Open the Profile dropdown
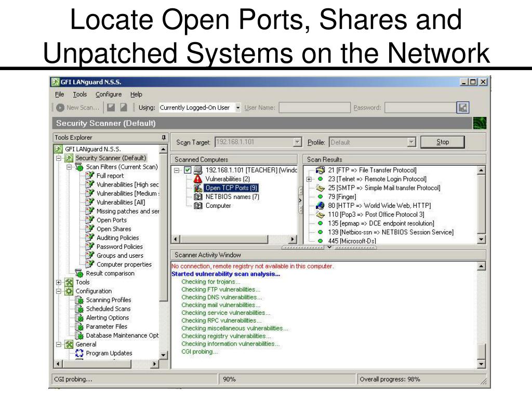Image resolution: width=532 pixels, height=399 pixels. pyautogui.click(x=411, y=142)
